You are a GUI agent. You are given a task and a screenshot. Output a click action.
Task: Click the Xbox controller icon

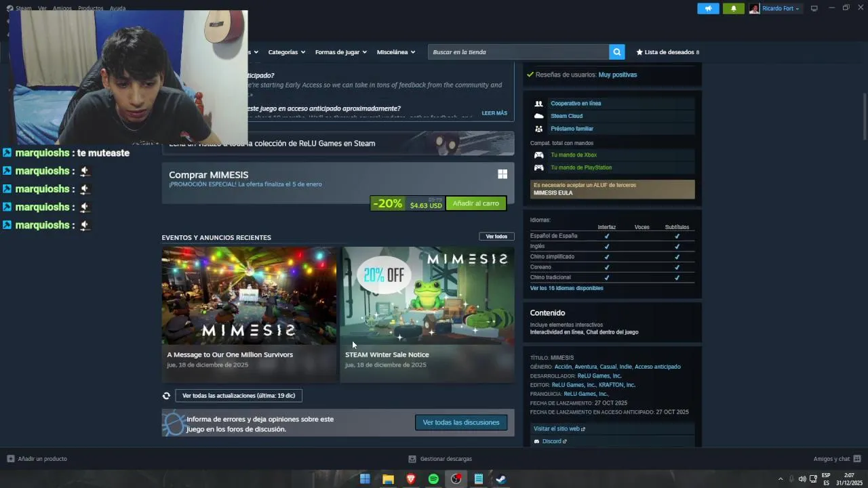(538, 155)
